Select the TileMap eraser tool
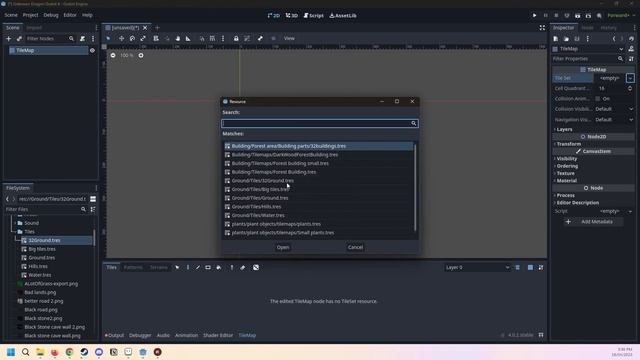 242,267
